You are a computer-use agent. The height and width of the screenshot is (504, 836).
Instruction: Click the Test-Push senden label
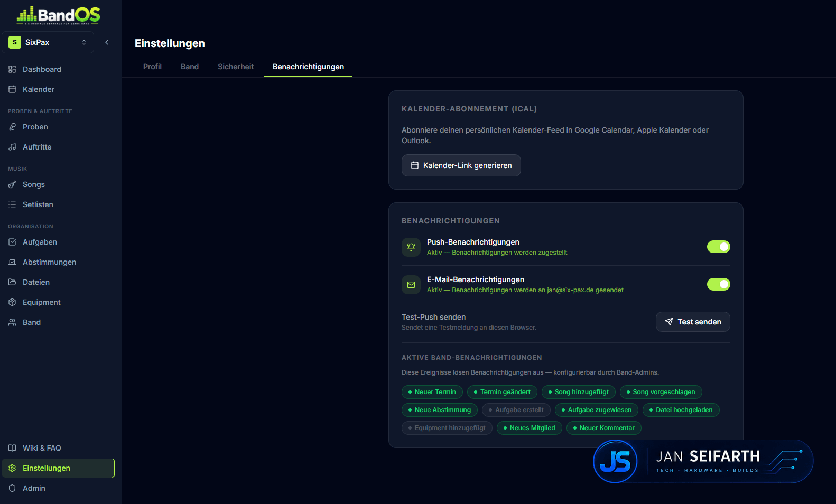[433, 317]
